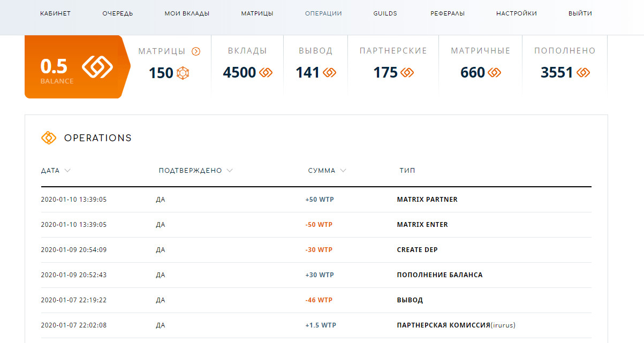
Task: Click the ВКЛАДЫ stat label
Action: click(x=247, y=51)
